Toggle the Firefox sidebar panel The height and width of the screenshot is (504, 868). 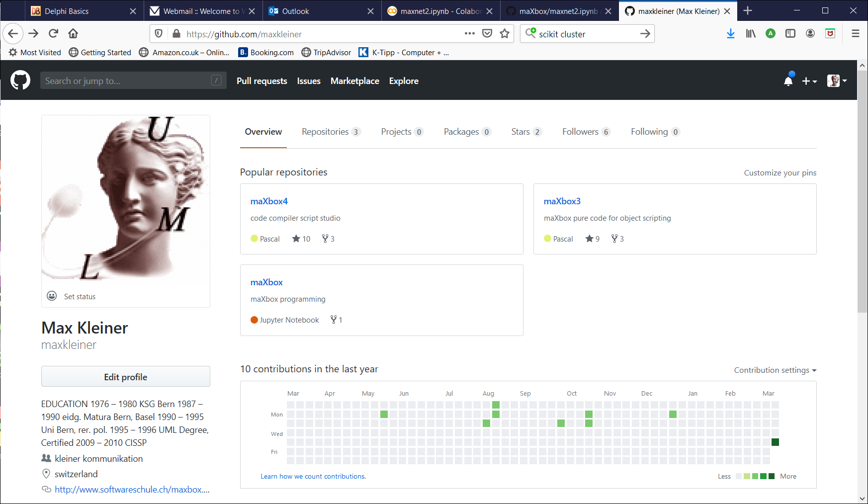click(x=790, y=33)
